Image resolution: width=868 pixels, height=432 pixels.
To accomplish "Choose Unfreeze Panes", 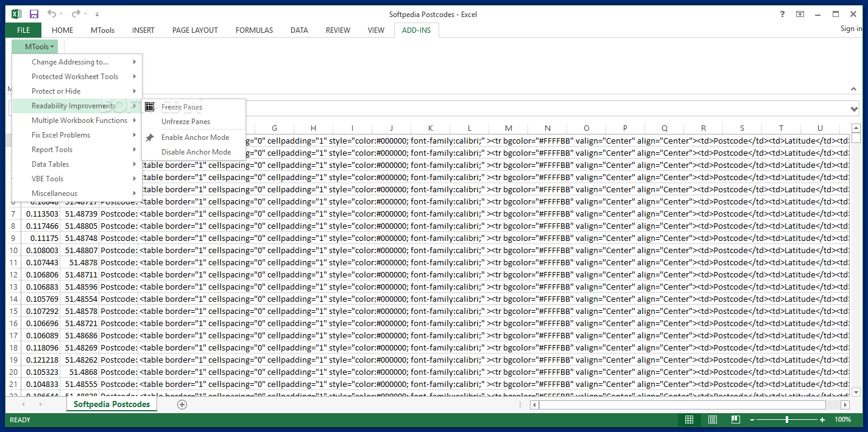I will tap(194, 122).
